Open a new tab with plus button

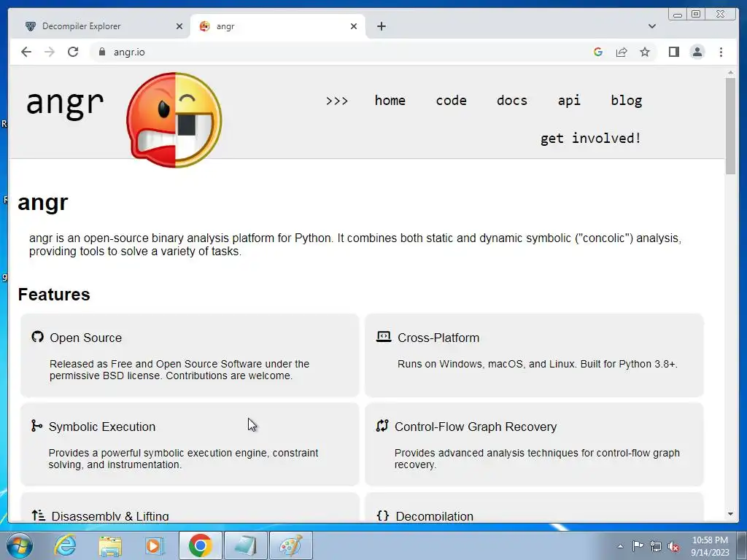pyautogui.click(x=381, y=26)
